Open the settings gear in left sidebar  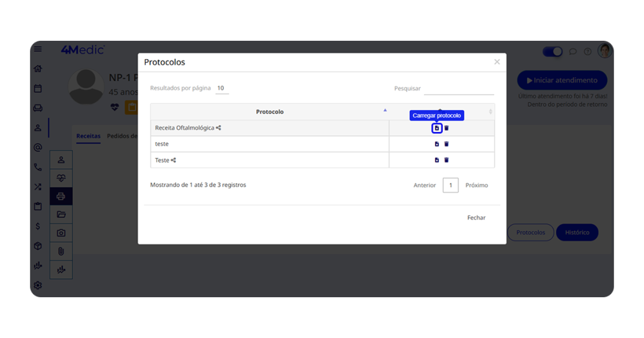tap(38, 285)
